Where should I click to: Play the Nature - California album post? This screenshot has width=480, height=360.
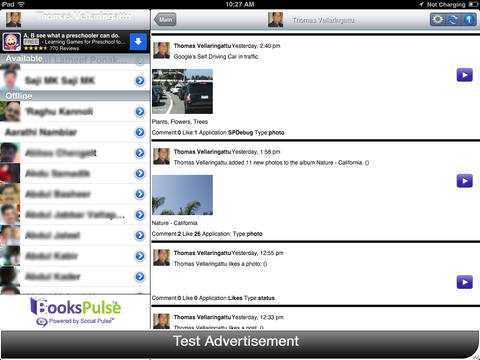pos(465,181)
